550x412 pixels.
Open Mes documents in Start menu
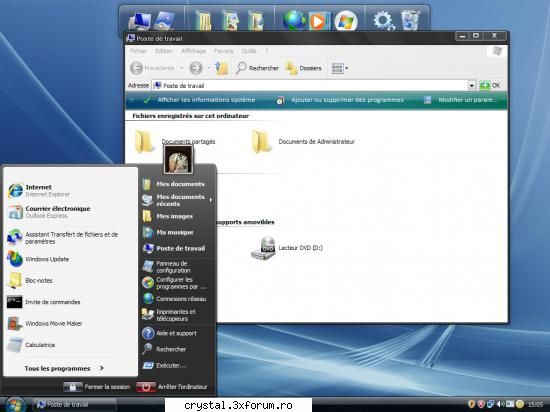tap(173, 184)
